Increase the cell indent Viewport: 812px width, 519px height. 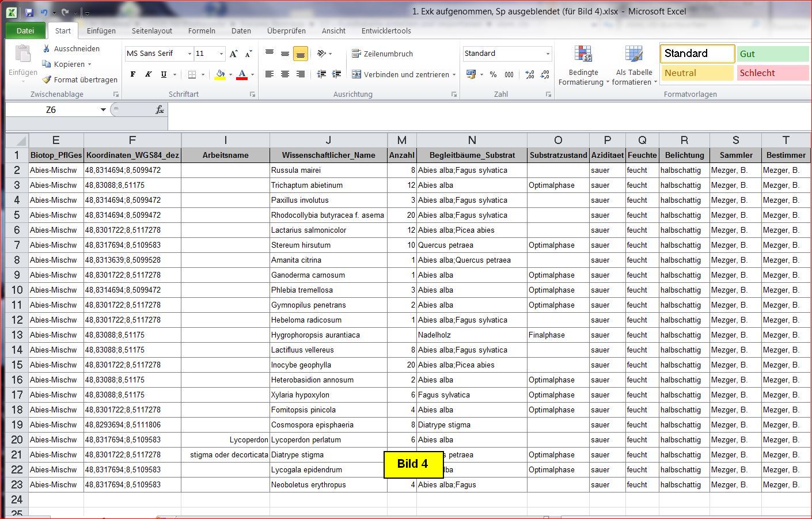point(337,74)
